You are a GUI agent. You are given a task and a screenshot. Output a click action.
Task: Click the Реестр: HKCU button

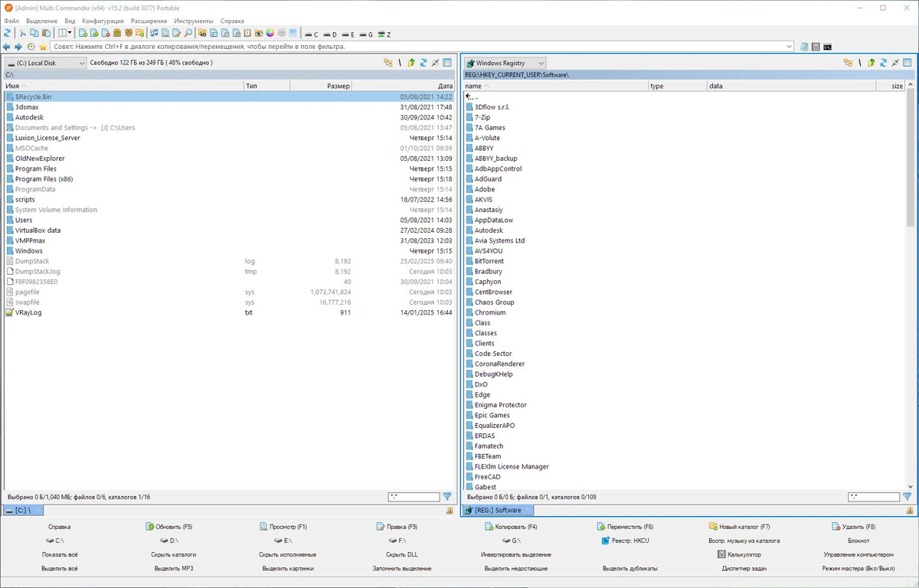click(x=625, y=541)
